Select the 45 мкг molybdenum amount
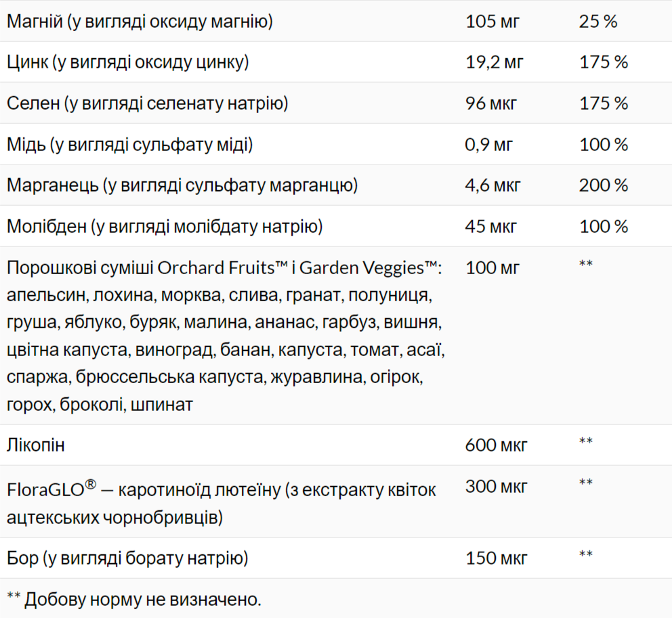The height and width of the screenshot is (618, 672). 491,226
